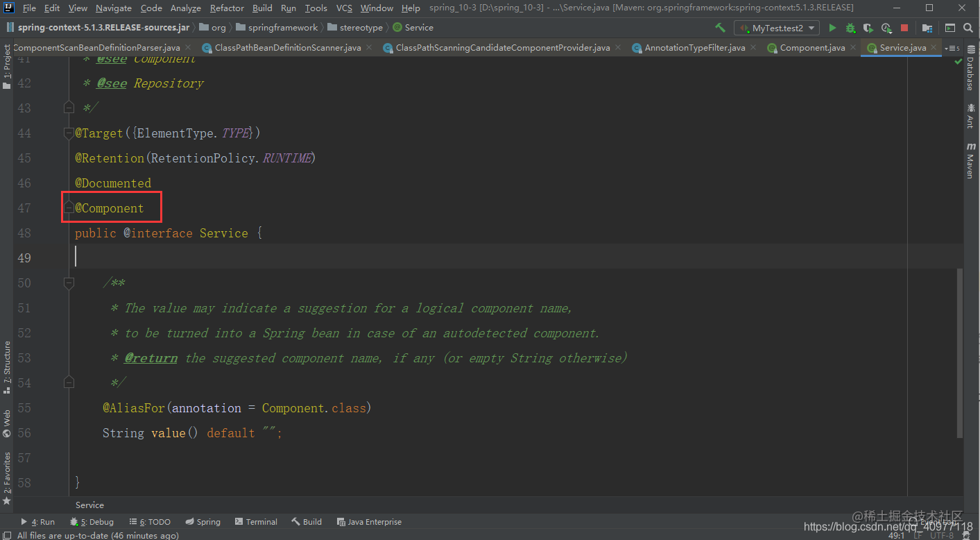The height and width of the screenshot is (540, 980).
Task: Switch to ClassPathBeanDefinitionScanner.java tab
Action: 288,48
